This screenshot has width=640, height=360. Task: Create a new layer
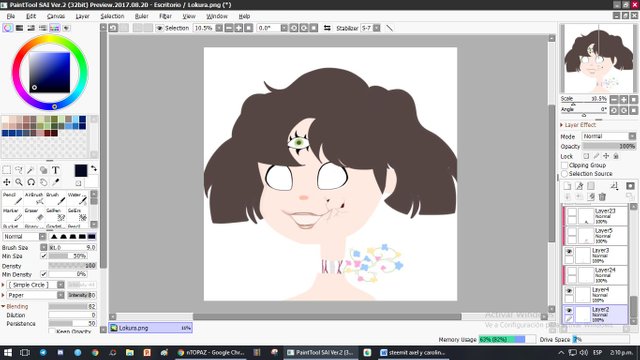(x=567, y=186)
